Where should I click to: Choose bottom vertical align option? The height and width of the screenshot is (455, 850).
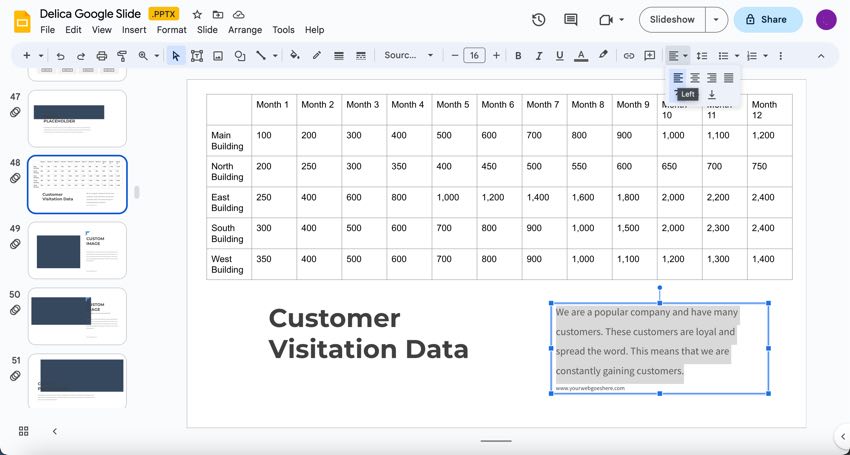pyautogui.click(x=712, y=95)
